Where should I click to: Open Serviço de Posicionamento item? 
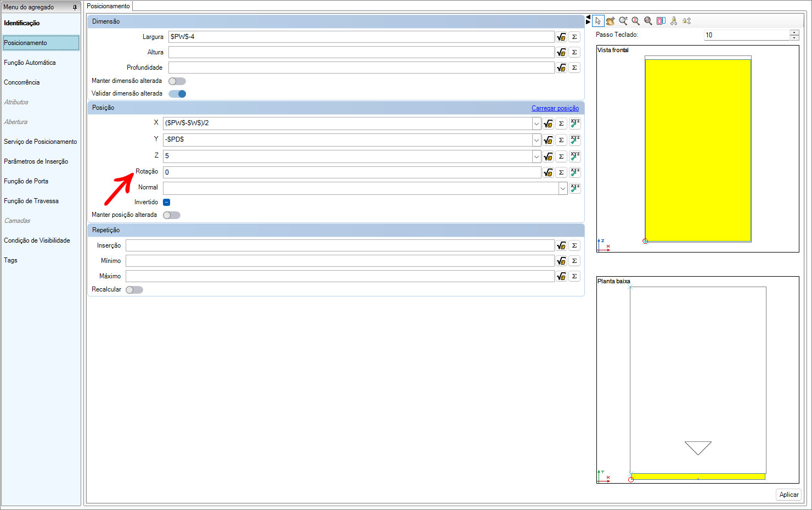point(41,142)
